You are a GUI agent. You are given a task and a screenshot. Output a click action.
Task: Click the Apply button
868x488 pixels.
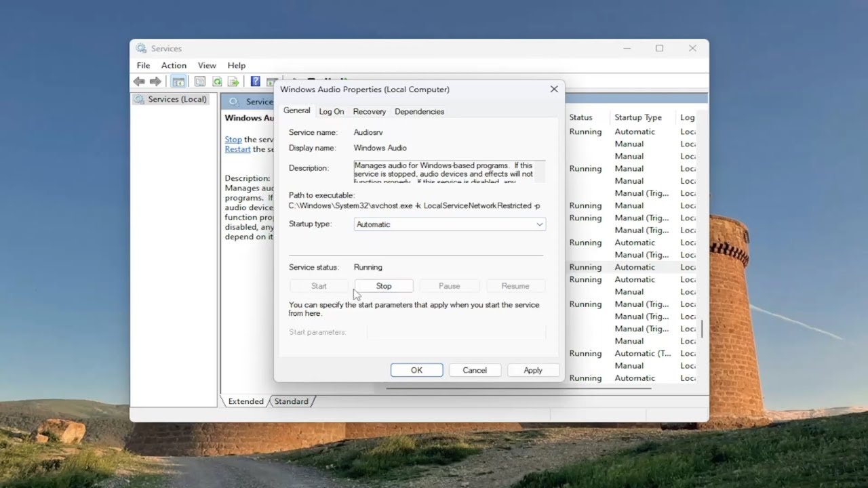[x=533, y=370]
